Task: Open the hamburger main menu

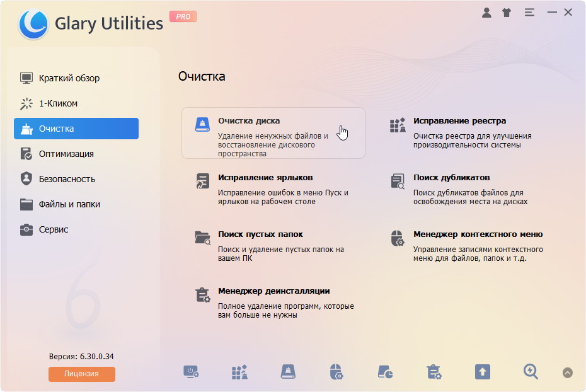Action: click(x=529, y=13)
